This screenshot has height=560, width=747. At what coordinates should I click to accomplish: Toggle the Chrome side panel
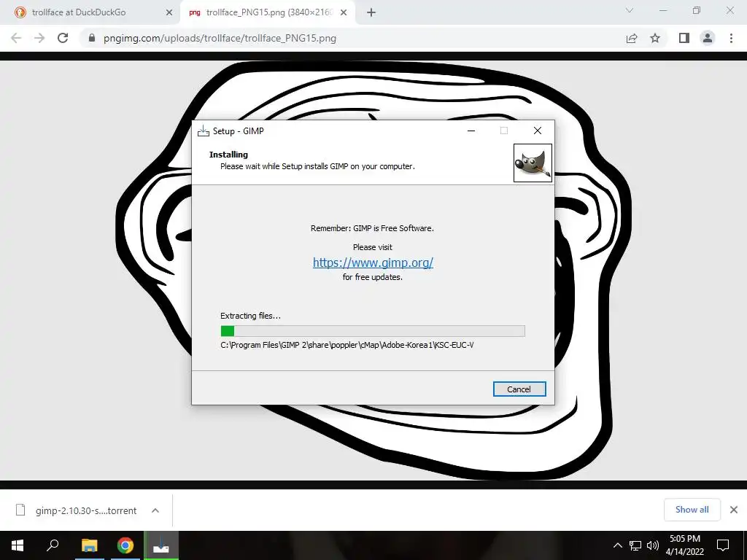point(684,38)
